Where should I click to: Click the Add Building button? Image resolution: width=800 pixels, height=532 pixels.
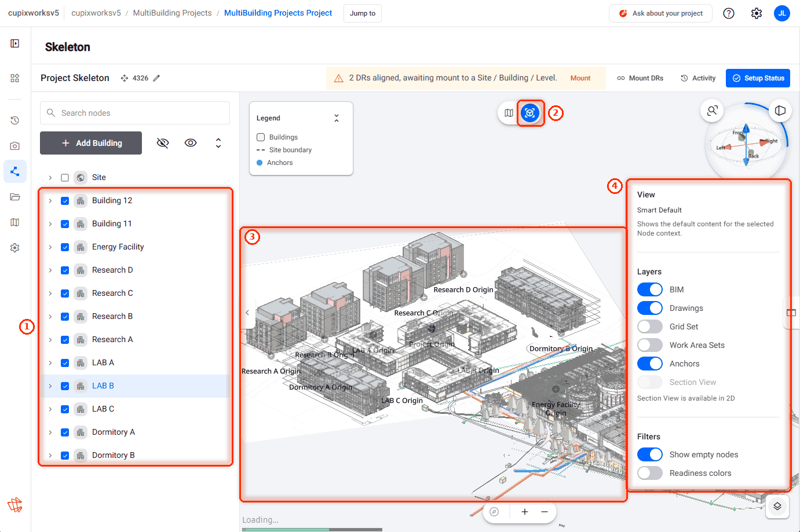[91, 143]
